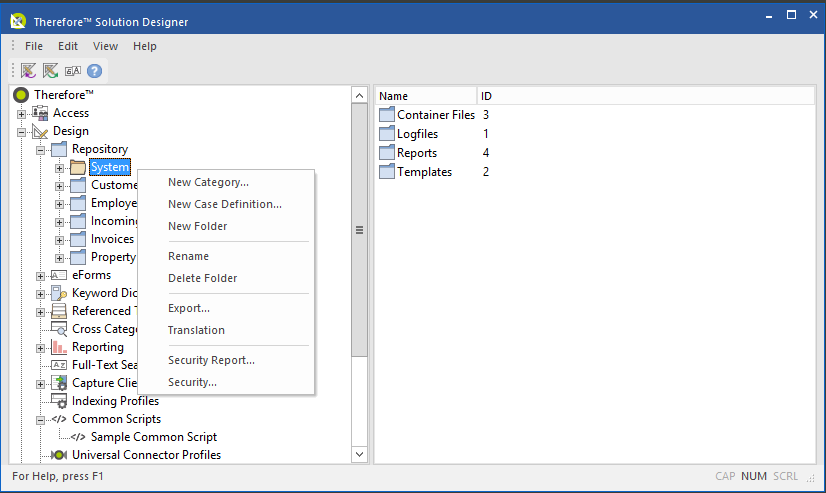Open the Container Files folder in list

tap(435, 115)
